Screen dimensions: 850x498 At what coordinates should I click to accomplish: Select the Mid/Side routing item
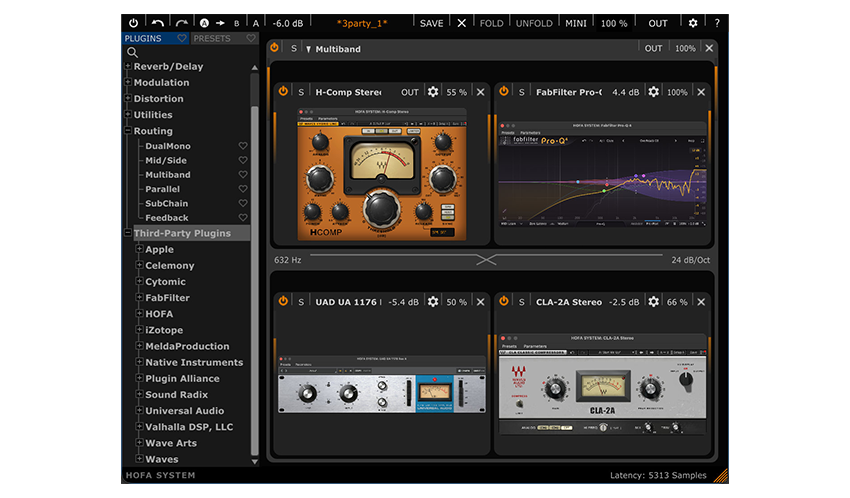point(166,160)
